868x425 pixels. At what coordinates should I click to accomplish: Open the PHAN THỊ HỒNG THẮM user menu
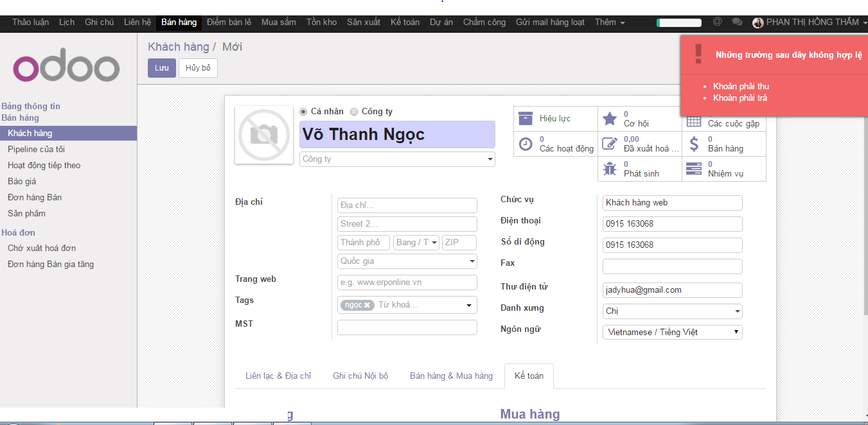pos(810,22)
